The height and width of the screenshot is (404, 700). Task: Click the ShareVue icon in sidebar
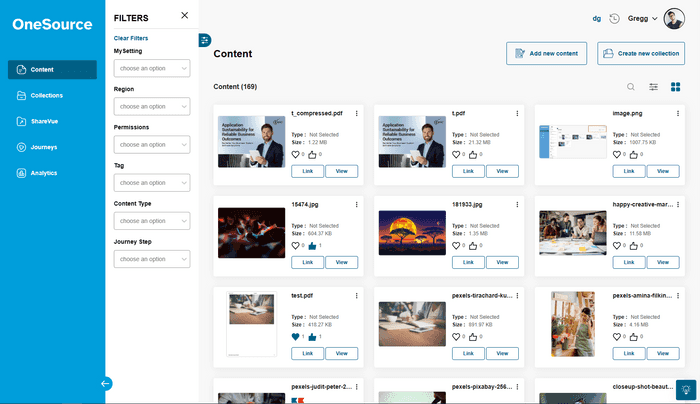(21, 121)
